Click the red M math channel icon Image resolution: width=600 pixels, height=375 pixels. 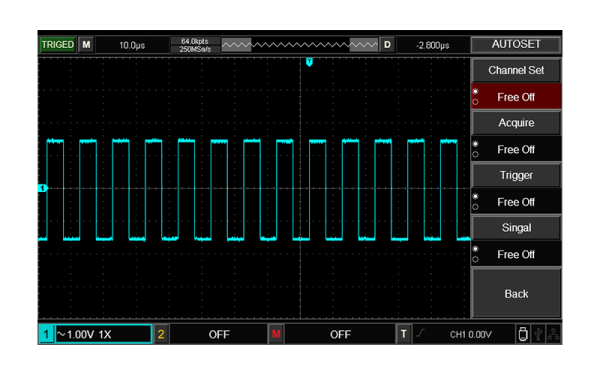point(276,334)
